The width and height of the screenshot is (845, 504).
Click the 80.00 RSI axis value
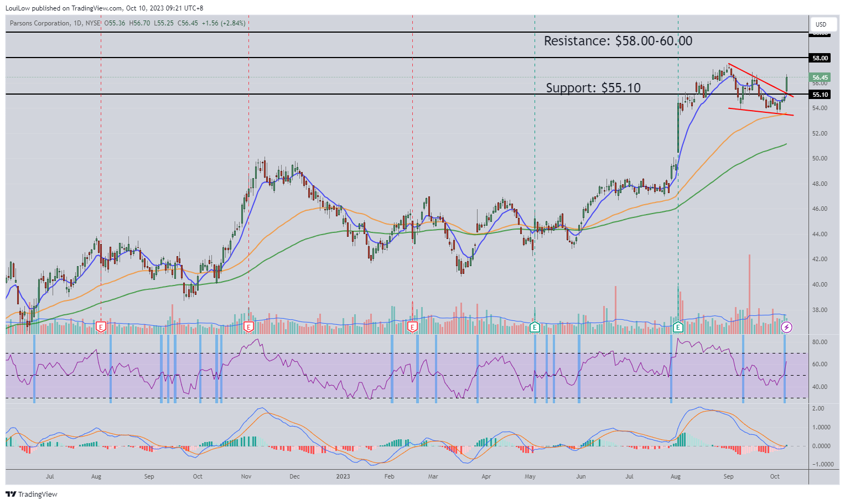tap(820, 342)
